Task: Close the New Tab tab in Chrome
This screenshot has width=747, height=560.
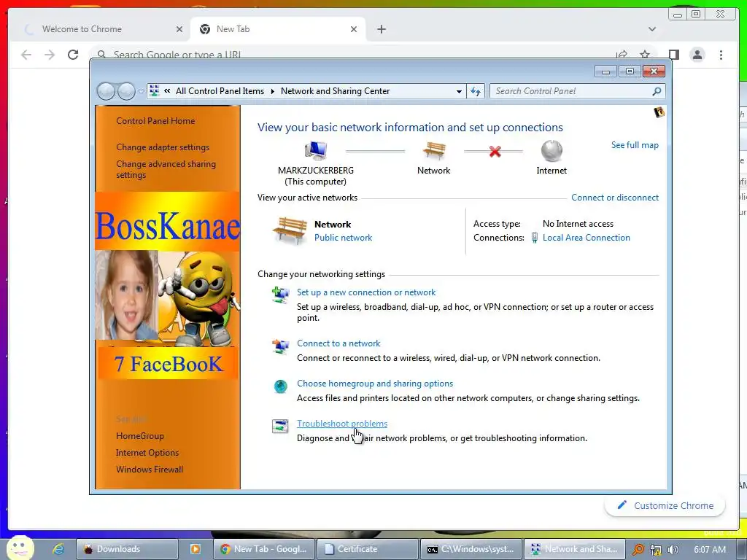Action: pos(354,29)
